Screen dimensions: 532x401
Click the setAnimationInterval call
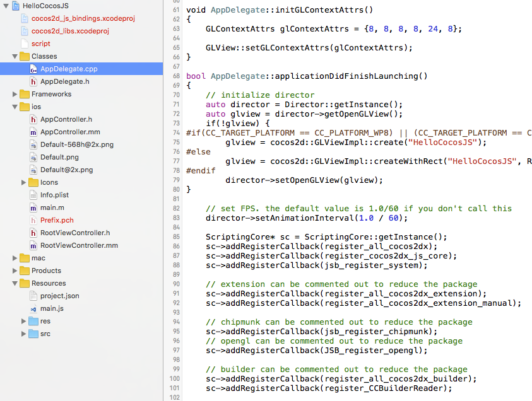pos(331,218)
